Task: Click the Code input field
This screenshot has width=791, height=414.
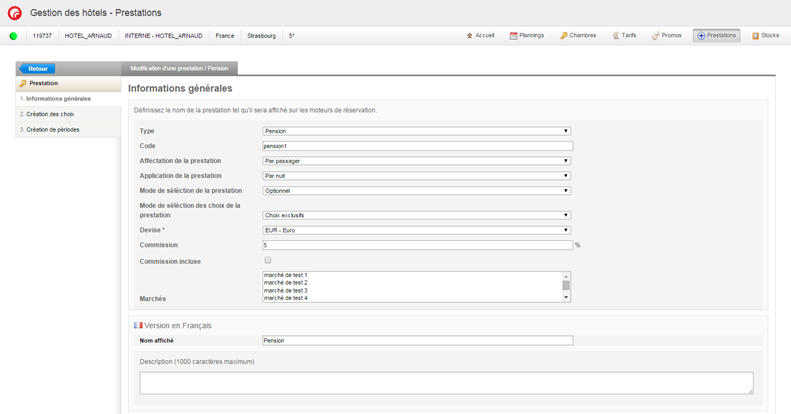Action: click(416, 146)
